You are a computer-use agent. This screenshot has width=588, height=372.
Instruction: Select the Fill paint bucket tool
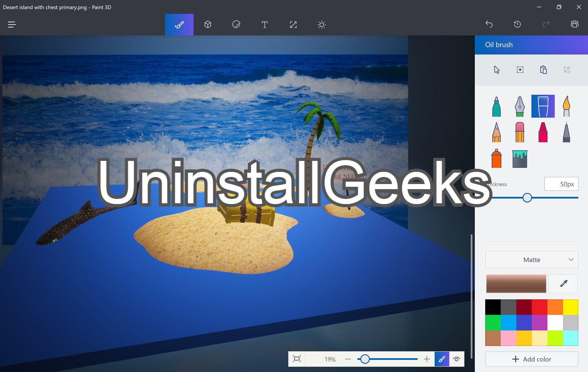(x=520, y=159)
